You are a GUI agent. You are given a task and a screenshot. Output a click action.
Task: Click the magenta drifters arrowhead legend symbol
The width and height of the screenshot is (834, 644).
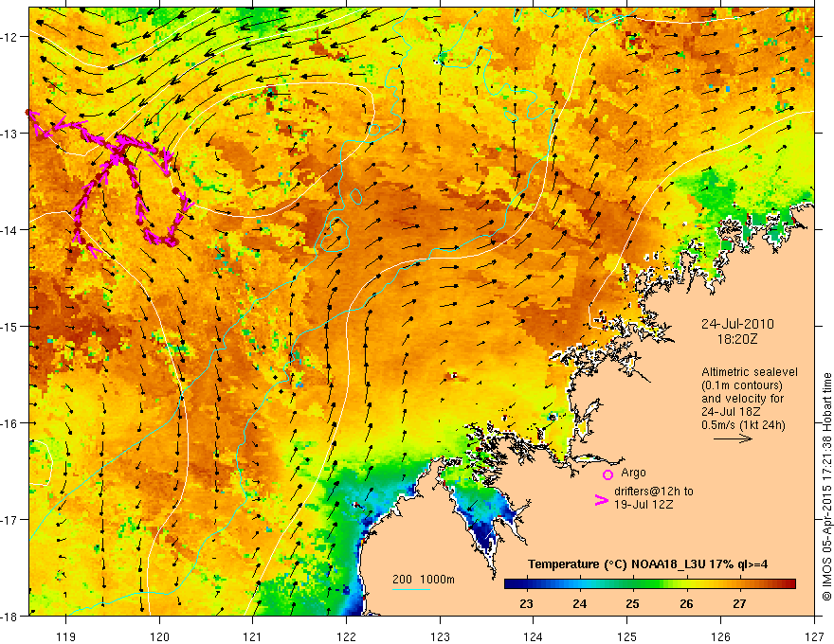point(601,500)
